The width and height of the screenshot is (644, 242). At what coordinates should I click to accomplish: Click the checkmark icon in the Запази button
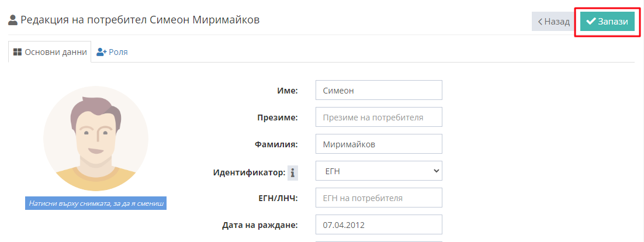(x=591, y=22)
